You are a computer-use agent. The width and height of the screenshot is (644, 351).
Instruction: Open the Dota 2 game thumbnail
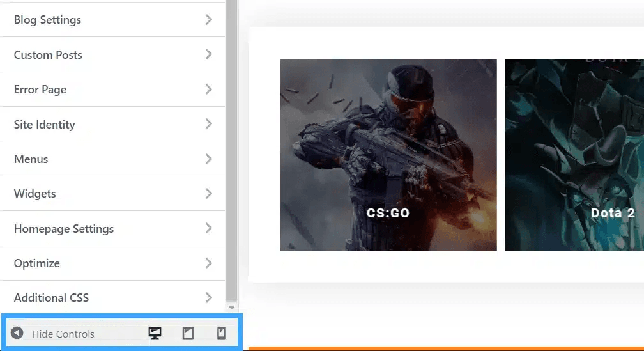point(574,155)
